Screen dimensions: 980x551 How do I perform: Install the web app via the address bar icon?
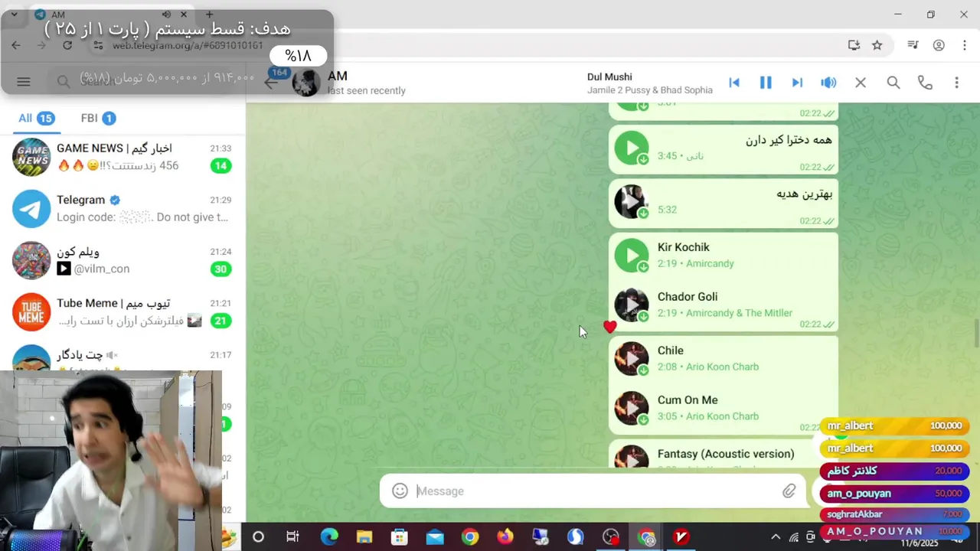point(854,45)
